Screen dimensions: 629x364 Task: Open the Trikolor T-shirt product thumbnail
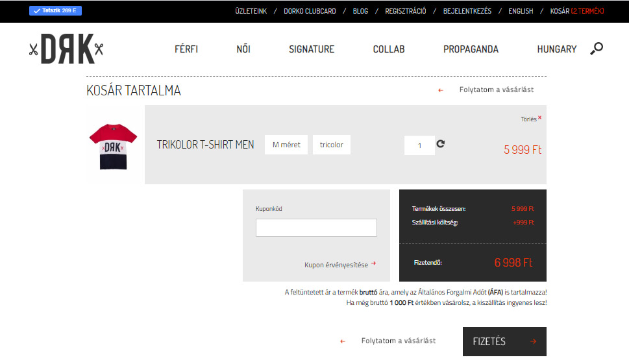113,145
